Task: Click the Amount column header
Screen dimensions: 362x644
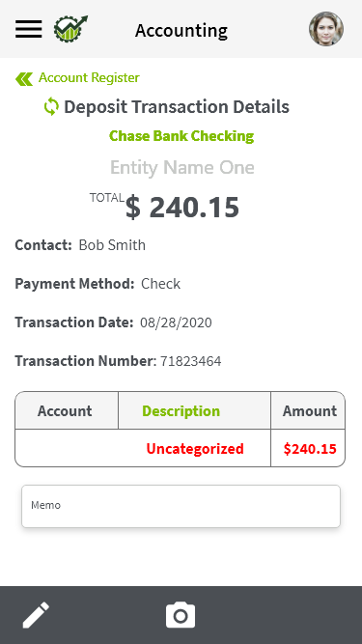Action: [310, 410]
